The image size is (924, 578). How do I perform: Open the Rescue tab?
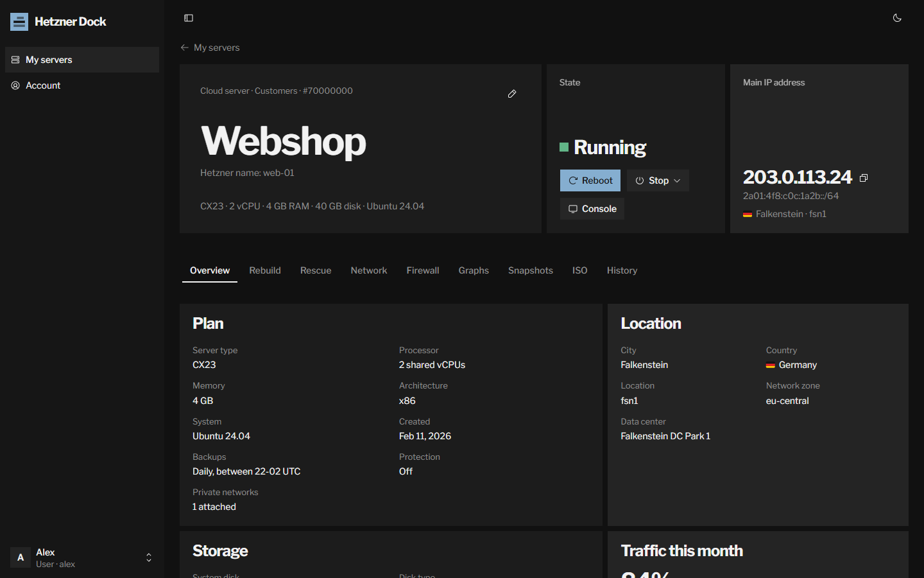pyautogui.click(x=316, y=270)
